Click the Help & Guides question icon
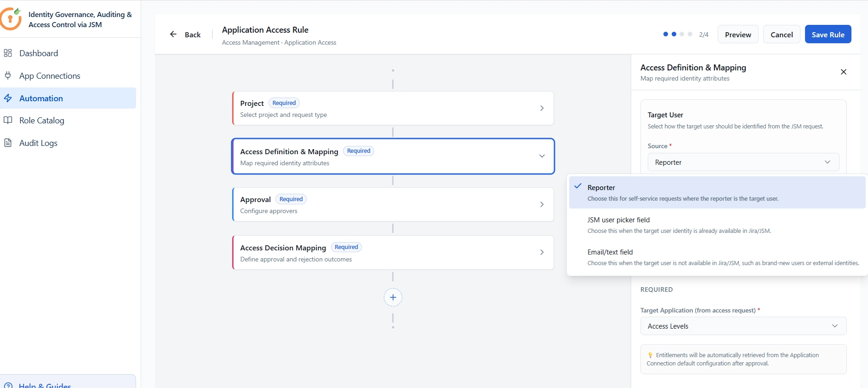 coord(8,386)
